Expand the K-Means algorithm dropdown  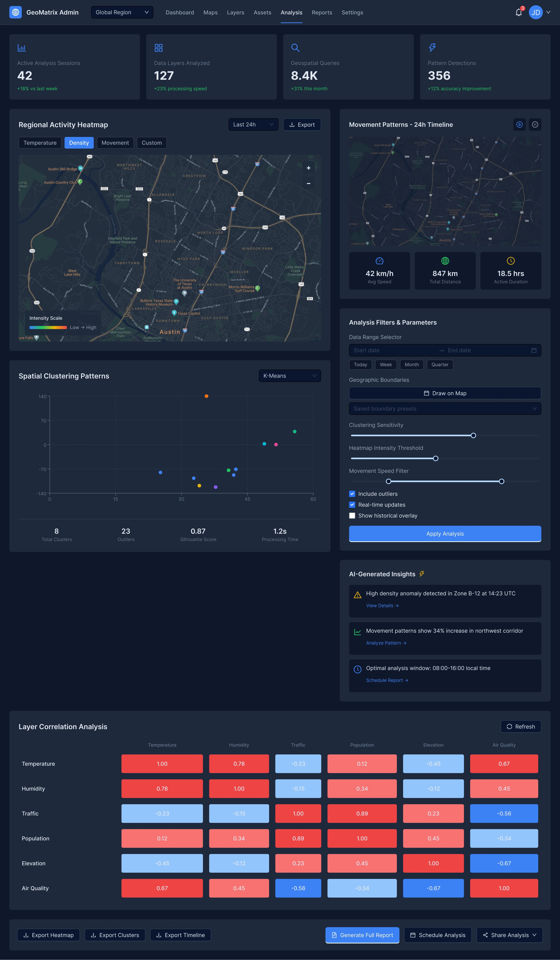pyautogui.click(x=290, y=376)
